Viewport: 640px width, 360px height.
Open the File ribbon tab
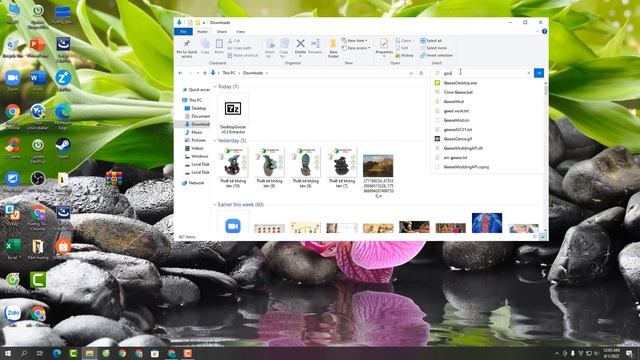point(183,31)
